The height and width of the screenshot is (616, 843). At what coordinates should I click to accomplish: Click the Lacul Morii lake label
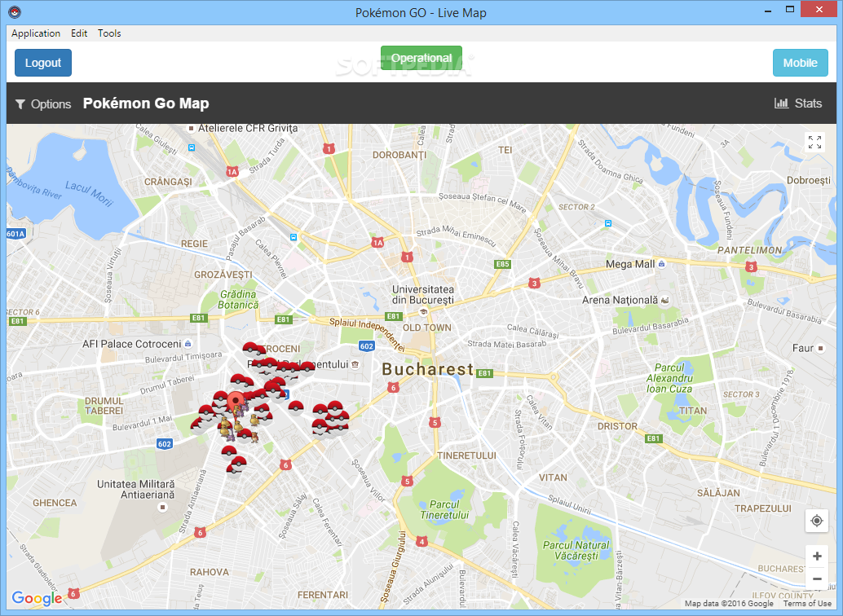(x=89, y=194)
